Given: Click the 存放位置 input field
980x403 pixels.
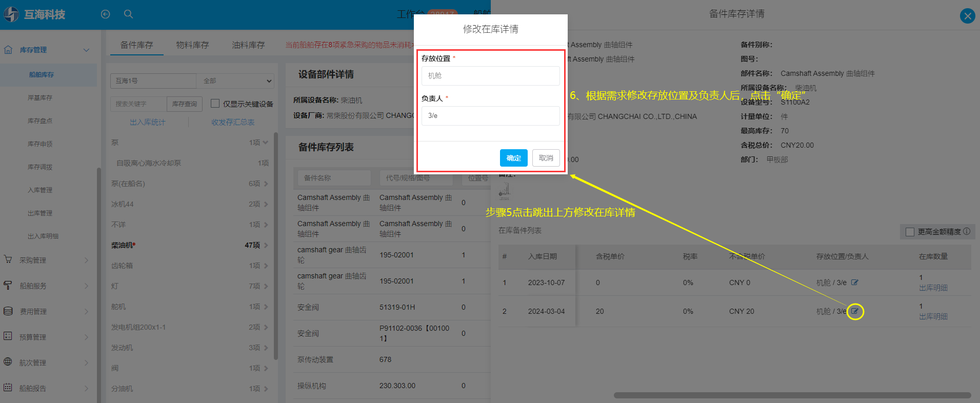Looking at the screenshot, I should [491, 76].
